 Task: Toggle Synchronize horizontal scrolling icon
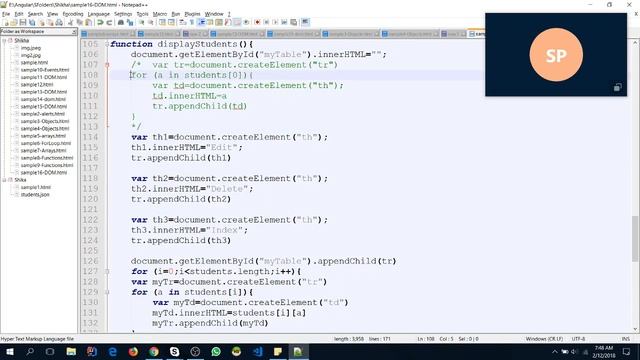pos(171,22)
